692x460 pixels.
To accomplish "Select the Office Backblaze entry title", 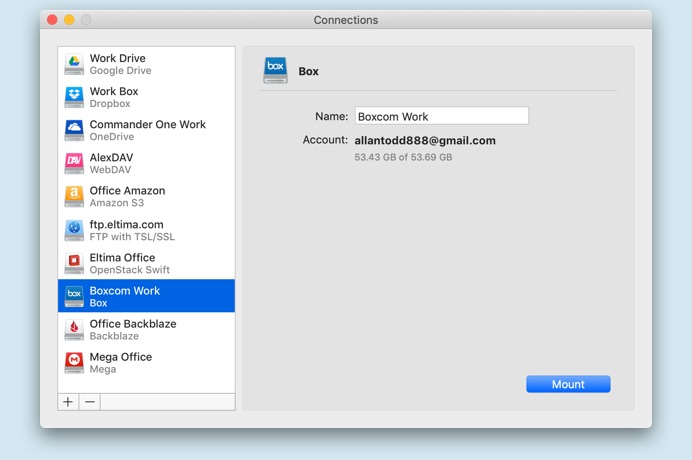I will pos(133,324).
